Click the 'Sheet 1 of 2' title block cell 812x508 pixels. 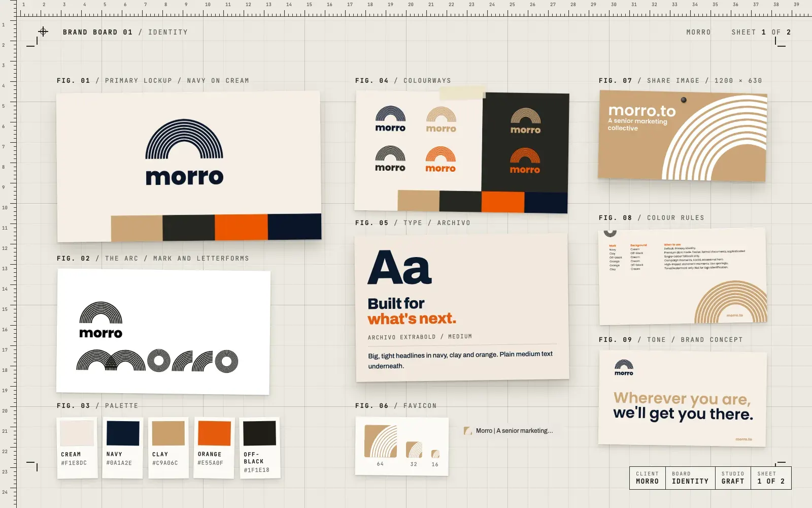pos(771,478)
